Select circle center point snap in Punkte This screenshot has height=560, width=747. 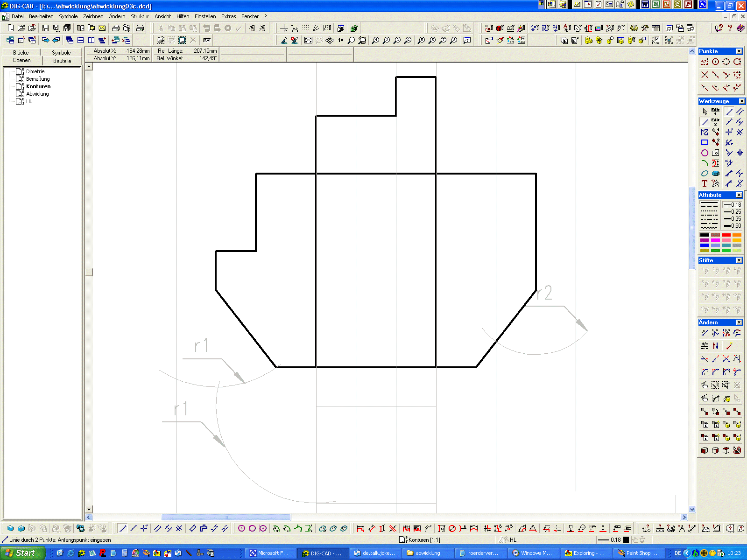tap(715, 62)
